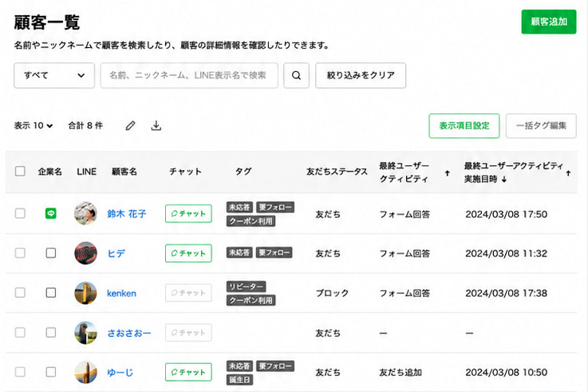Click 誕生日 tag in ゆーじ row

[x=239, y=380]
